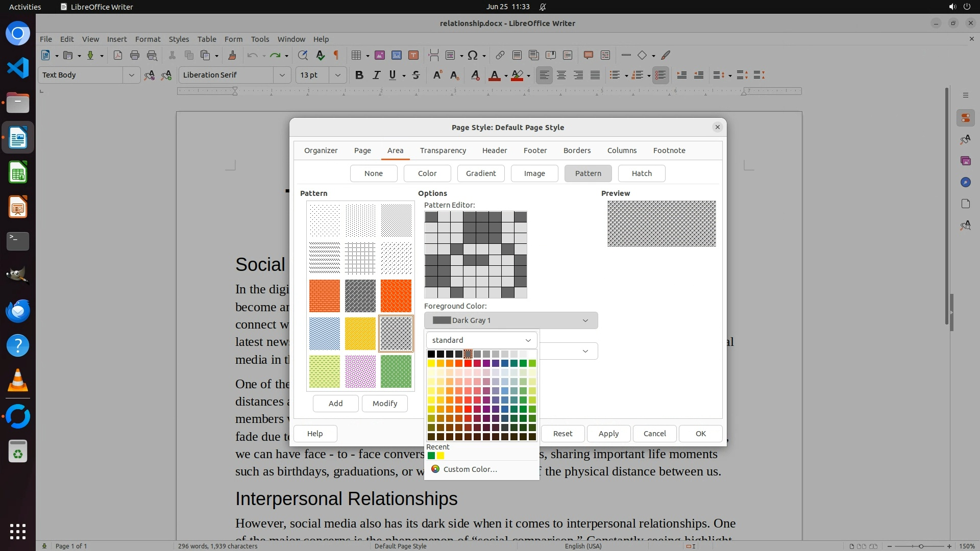Toggle the Pattern fill type button

click(x=588, y=173)
